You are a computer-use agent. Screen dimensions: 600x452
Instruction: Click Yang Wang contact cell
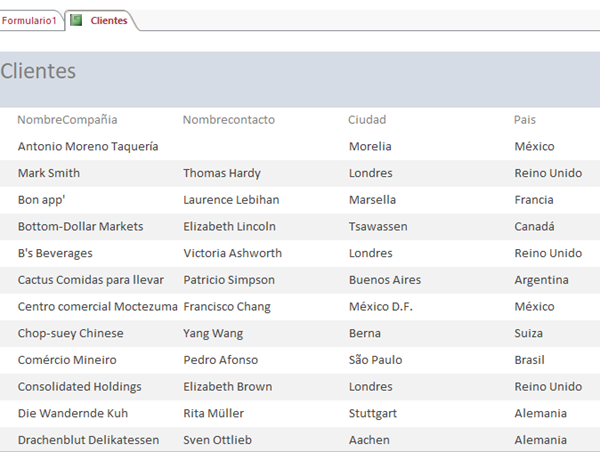tap(213, 333)
